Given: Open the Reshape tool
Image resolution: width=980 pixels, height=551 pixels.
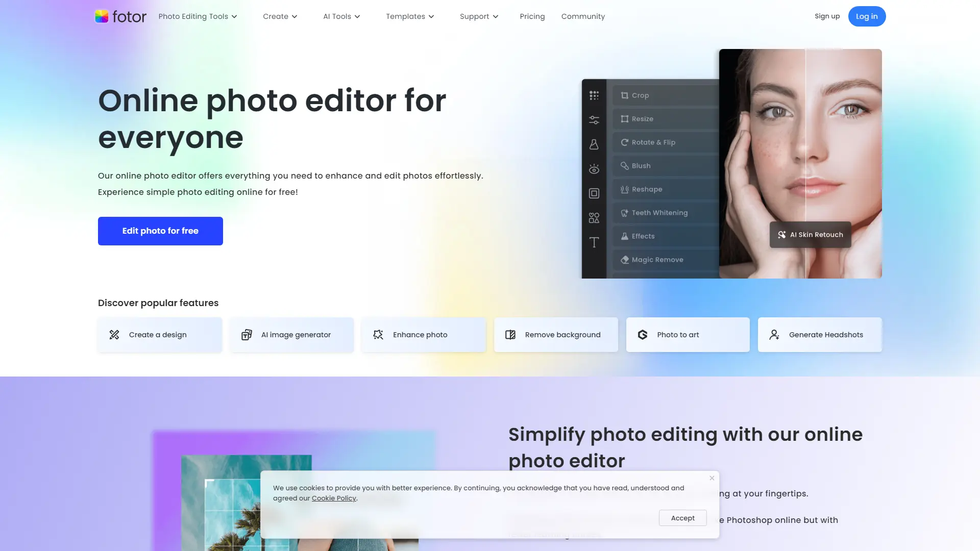Looking at the screenshot, I should point(647,189).
